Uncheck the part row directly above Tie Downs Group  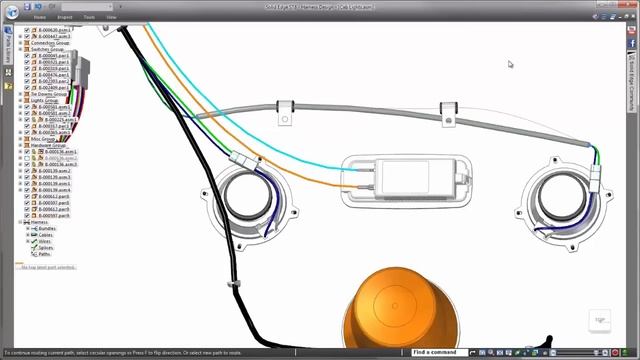click(x=27, y=88)
